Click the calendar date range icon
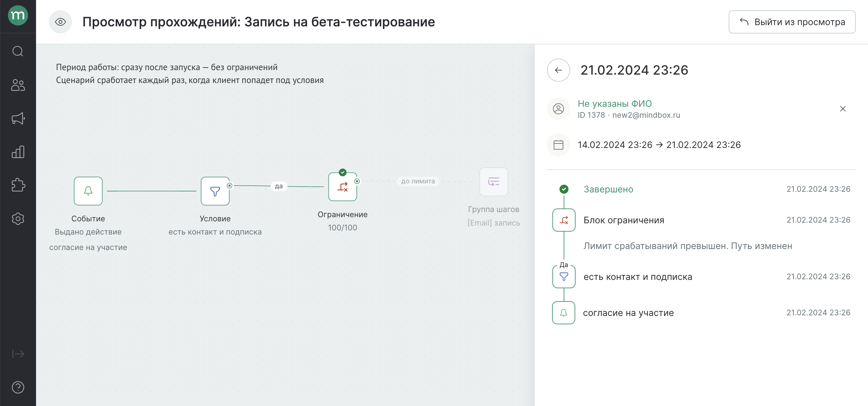 tap(558, 145)
